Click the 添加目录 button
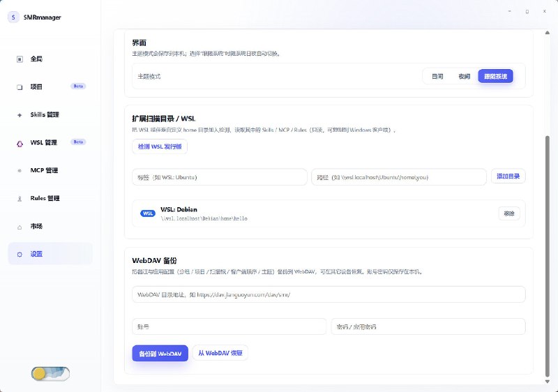The width and height of the screenshot is (558, 392). pos(508,176)
